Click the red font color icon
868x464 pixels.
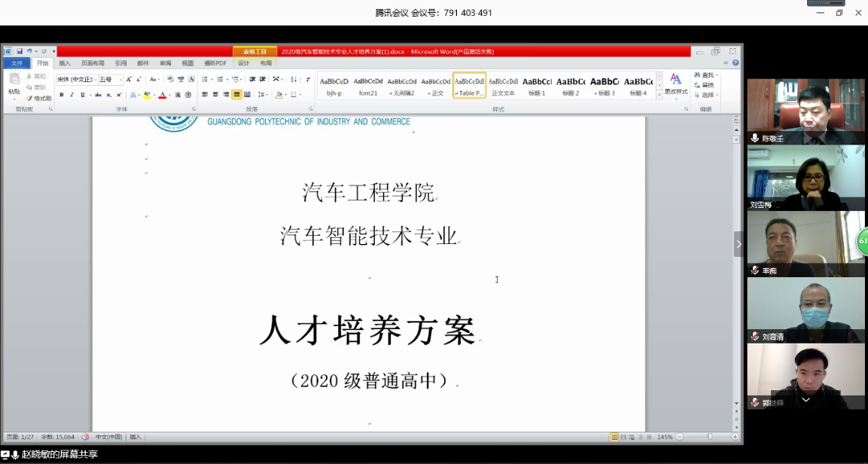[x=163, y=95]
